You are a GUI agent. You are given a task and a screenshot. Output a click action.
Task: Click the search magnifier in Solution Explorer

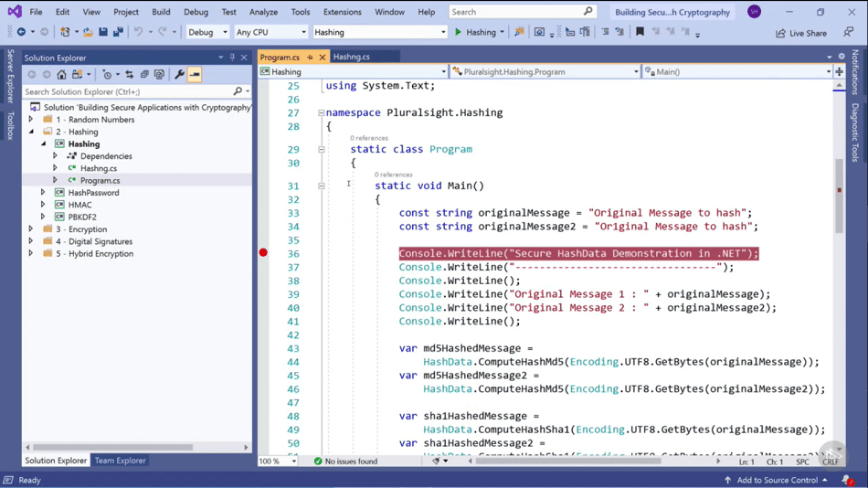238,91
